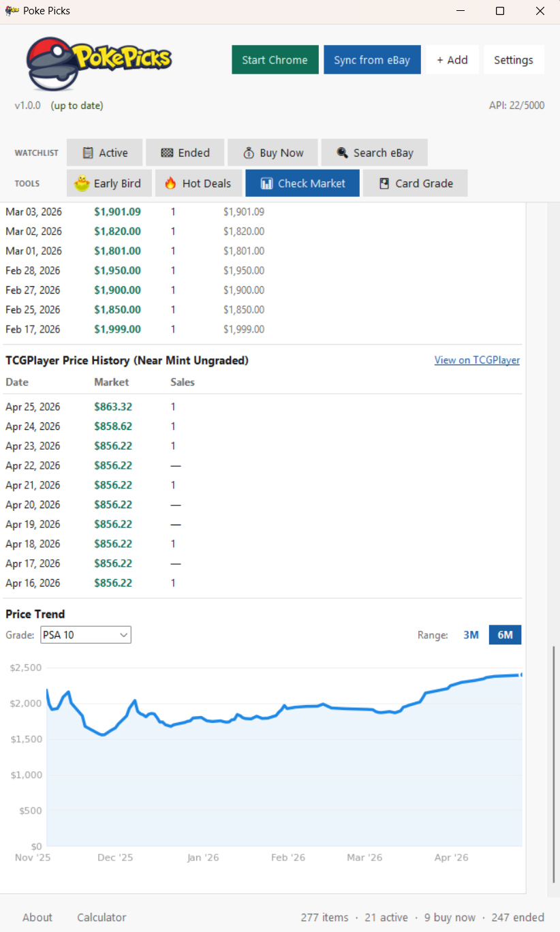Open the Buy Now tab
This screenshot has width=560, height=932.
(273, 153)
